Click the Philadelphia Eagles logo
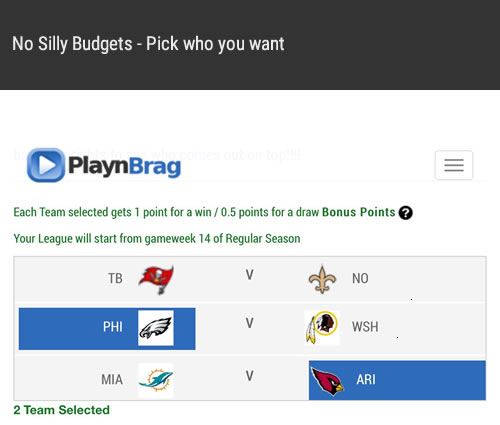This screenshot has width=500, height=425. [156, 328]
